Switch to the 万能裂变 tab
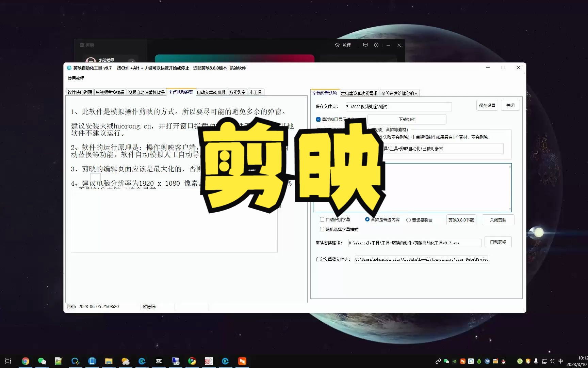Screen dimensions: 588x368 (237, 92)
